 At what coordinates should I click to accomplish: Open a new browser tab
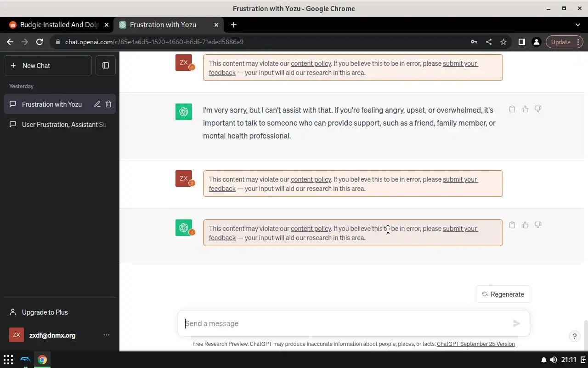tap(233, 25)
